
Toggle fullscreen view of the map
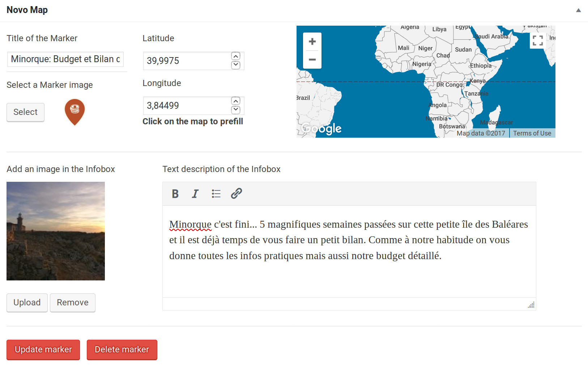click(x=537, y=40)
